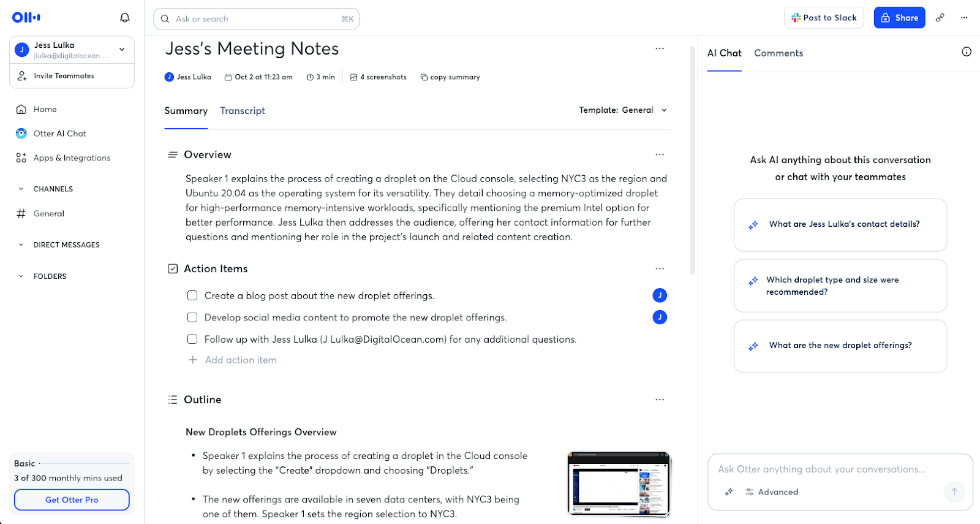Viewport: 980px width, 524px height.
Task: Switch to the Transcript tab
Action: pyautogui.click(x=243, y=111)
